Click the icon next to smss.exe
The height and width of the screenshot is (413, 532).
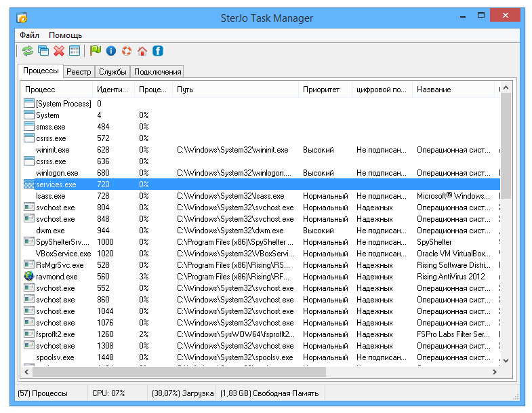29,126
